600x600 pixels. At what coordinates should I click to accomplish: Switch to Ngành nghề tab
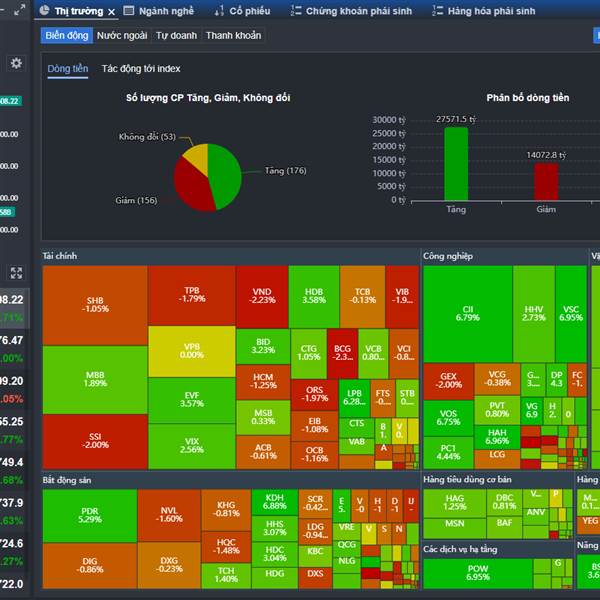coord(166,11)
